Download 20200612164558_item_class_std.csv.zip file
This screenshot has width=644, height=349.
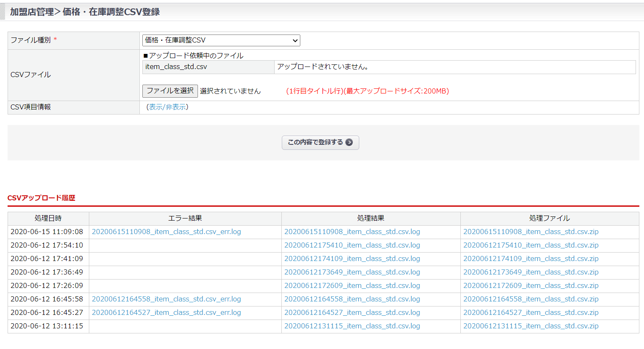[531, 299]
